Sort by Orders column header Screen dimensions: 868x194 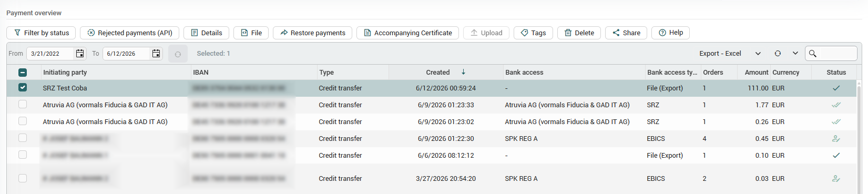point(713,73)
